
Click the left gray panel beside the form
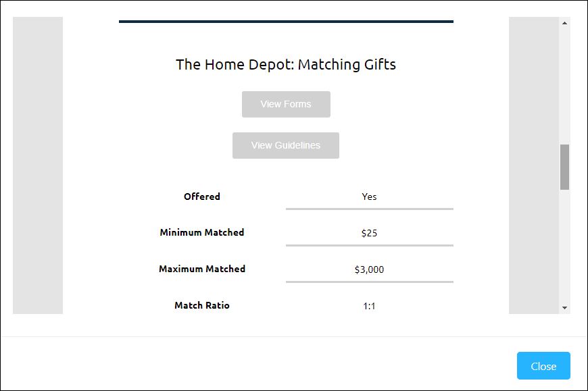pyautogui.click(x=37, y=165)
